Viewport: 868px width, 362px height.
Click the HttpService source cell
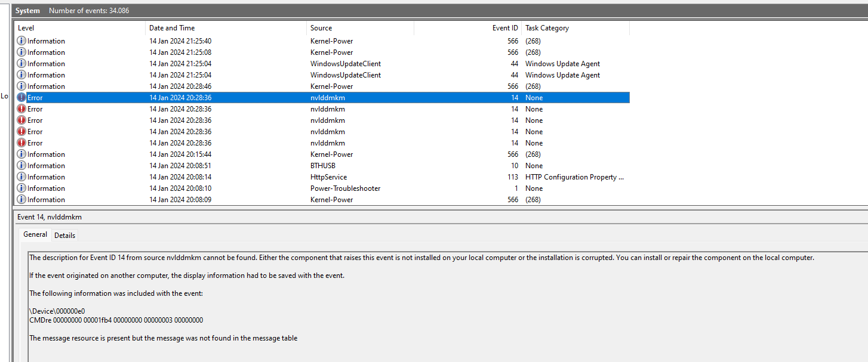coord(328,177)
